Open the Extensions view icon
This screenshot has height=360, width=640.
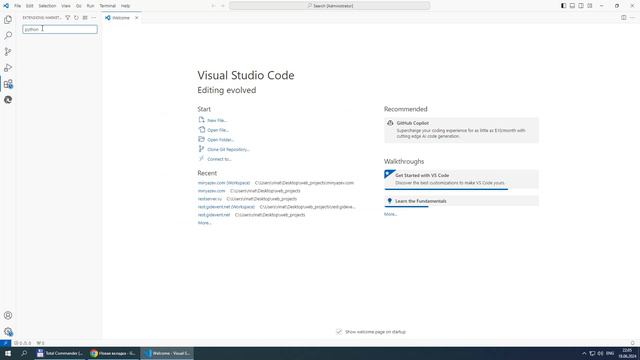point(8,84)
